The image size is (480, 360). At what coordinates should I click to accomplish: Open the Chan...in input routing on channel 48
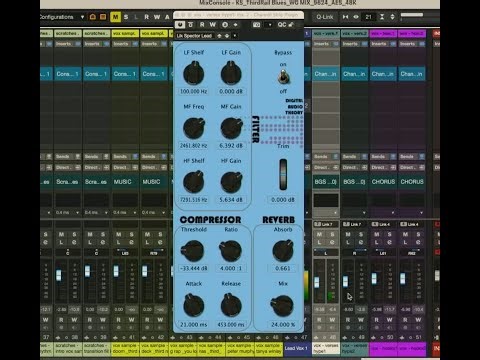click(x=325, y=74)
